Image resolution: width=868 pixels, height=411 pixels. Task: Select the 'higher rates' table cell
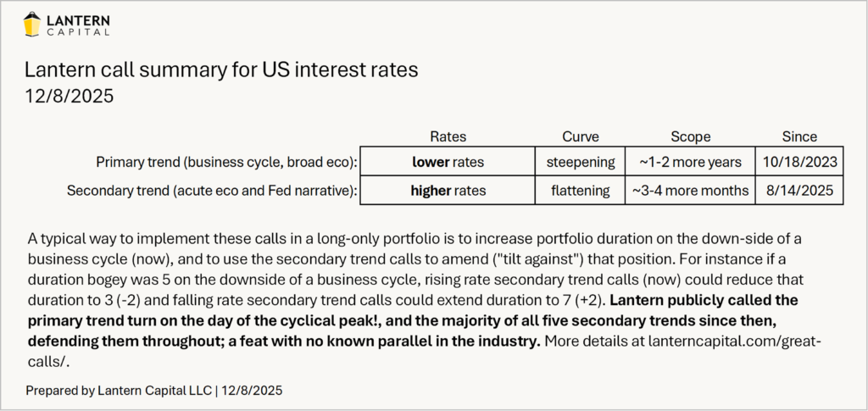[448, 191]
